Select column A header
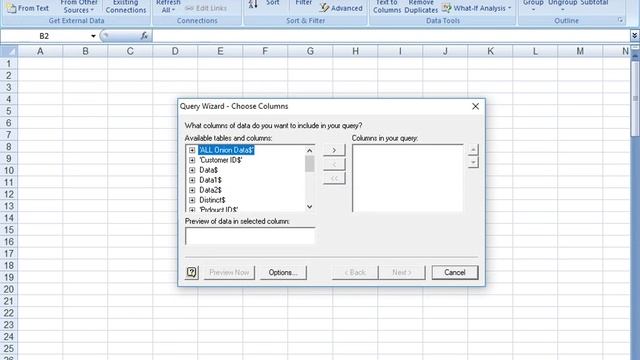 point(40,51)
